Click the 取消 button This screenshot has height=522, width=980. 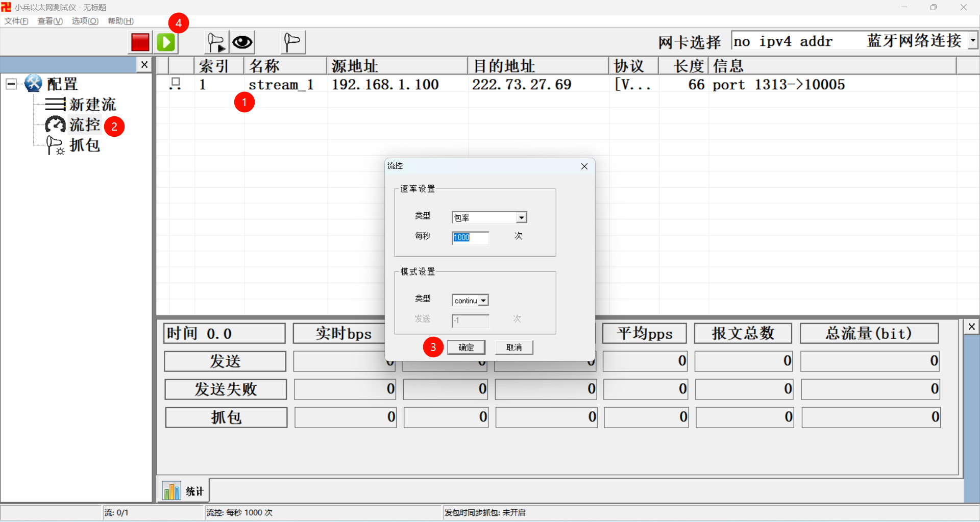514,347
